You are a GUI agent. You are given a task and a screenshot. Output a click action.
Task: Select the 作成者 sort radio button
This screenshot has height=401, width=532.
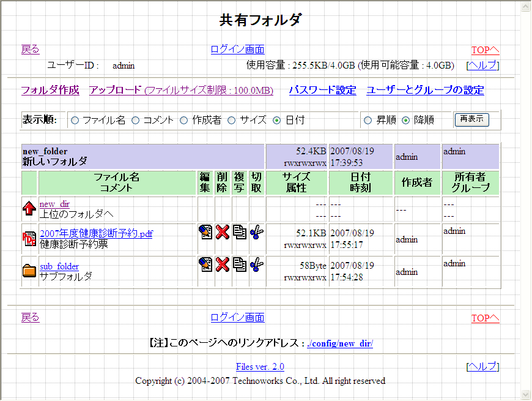pos(184,121)
